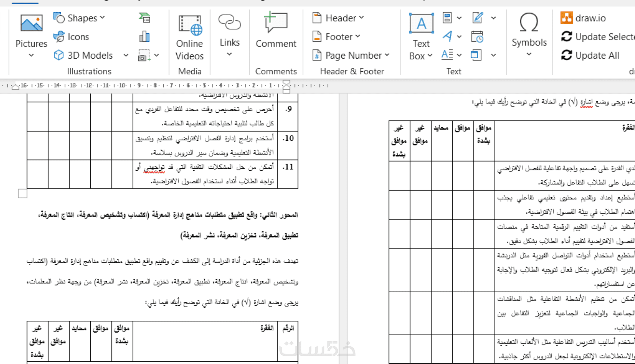Expand the Object dropdown arrow
Screen dimensions: 635x364
[x=493, y=55]
